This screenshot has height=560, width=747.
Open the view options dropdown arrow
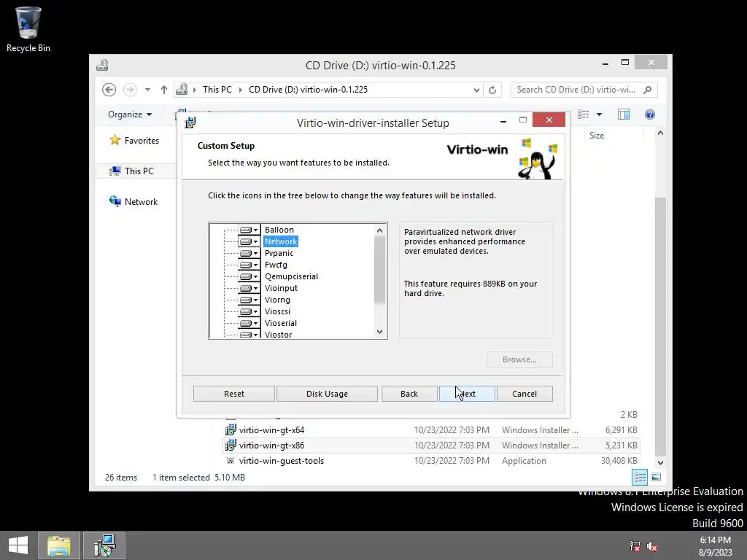600,114
